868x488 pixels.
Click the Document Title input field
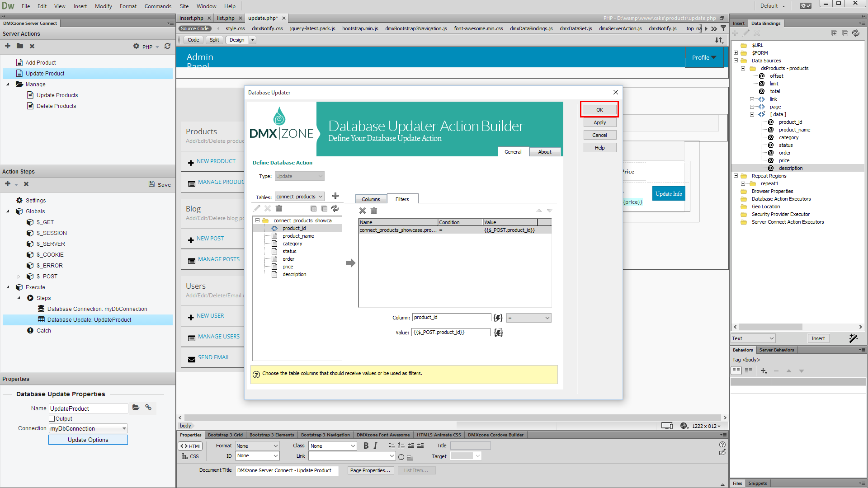(287, 470)
